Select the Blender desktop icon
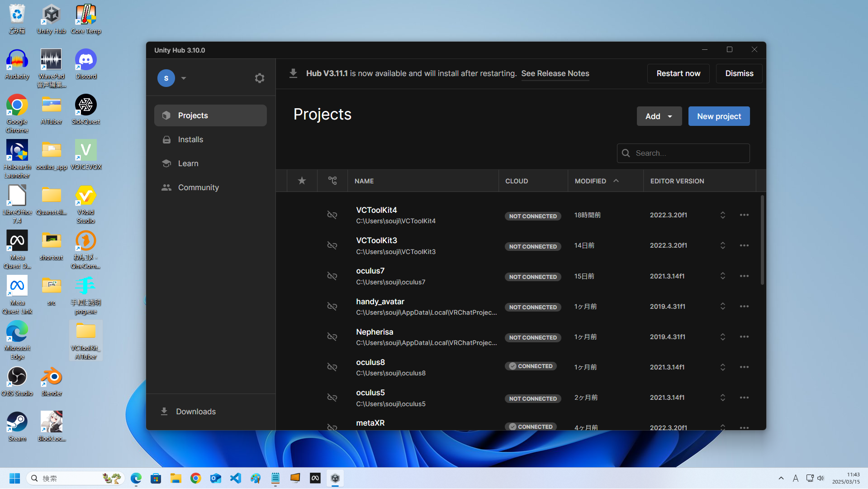This screenshot has width=868, height=489. 52,381
